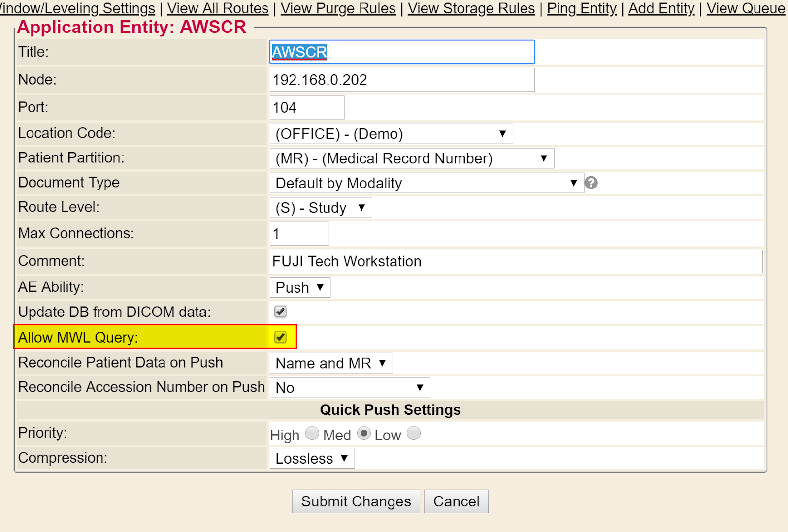
Task: Choose the Low priority radio button
Action: pos(414,433)
